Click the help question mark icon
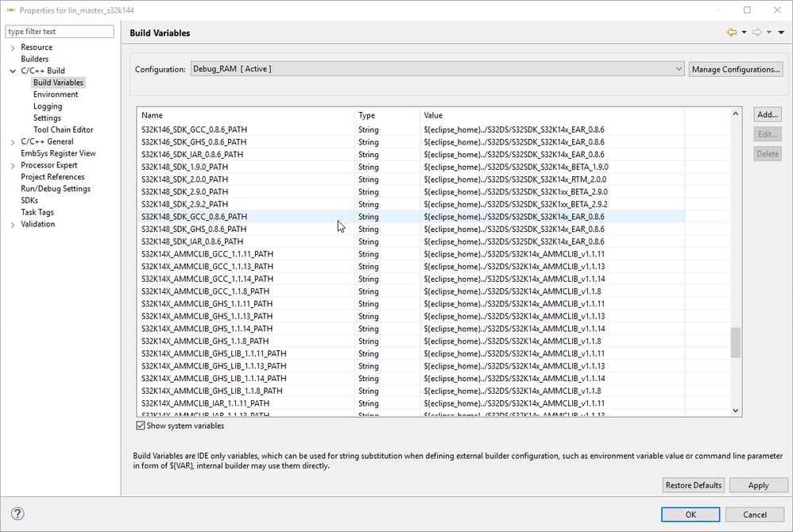The height and width of the screenshot is (532, 793). [17, 514]
